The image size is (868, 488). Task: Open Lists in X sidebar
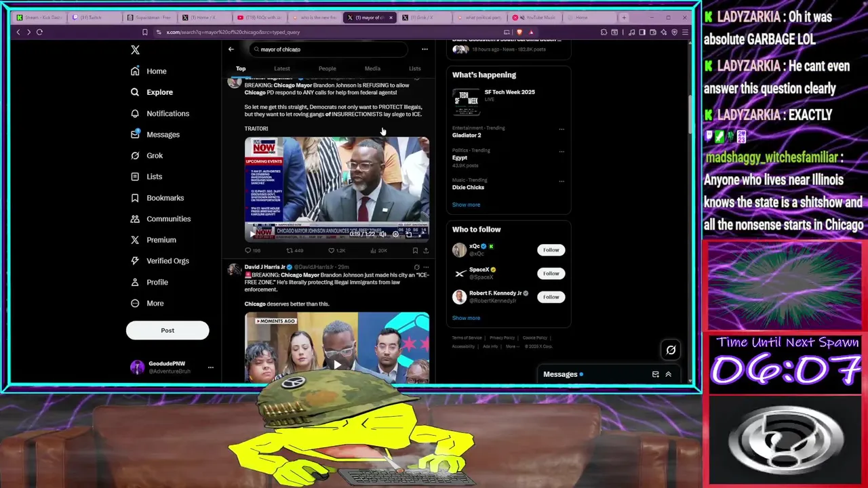coord(146,176)
